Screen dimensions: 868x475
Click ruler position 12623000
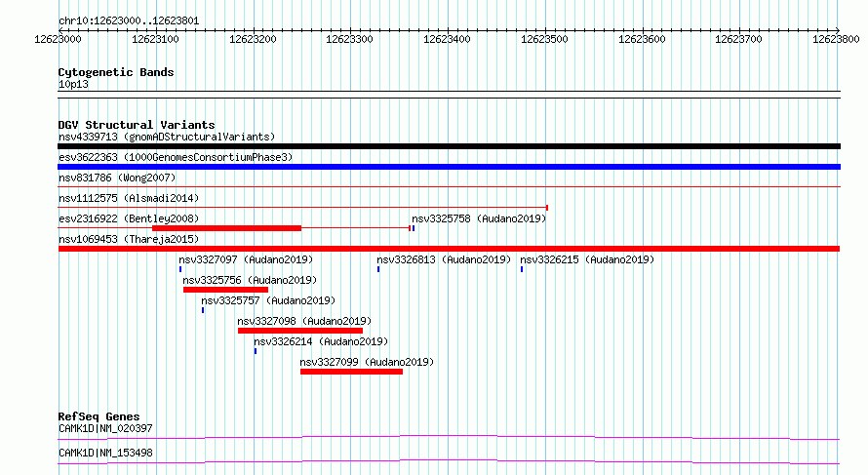coord(59,39)
